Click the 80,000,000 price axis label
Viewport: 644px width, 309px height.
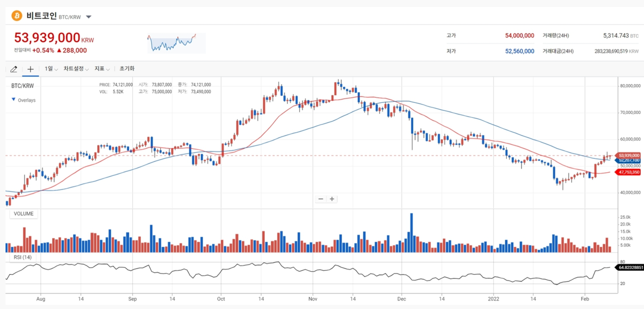click(x=630, y=86)
